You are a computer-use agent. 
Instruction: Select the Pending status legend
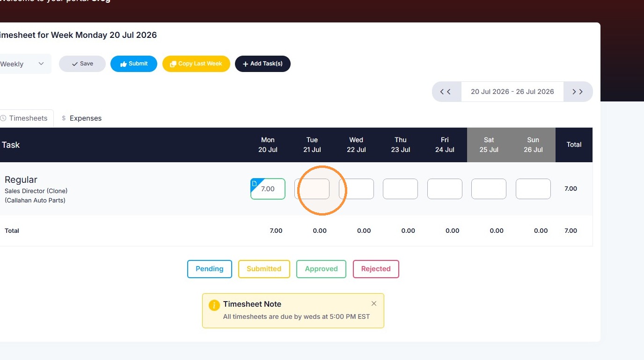tap(210, 269)
